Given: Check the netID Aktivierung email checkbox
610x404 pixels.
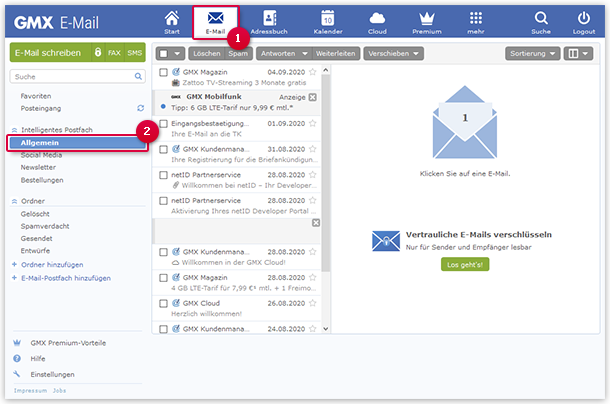Looking at the screenshot, I should (163, 201).
